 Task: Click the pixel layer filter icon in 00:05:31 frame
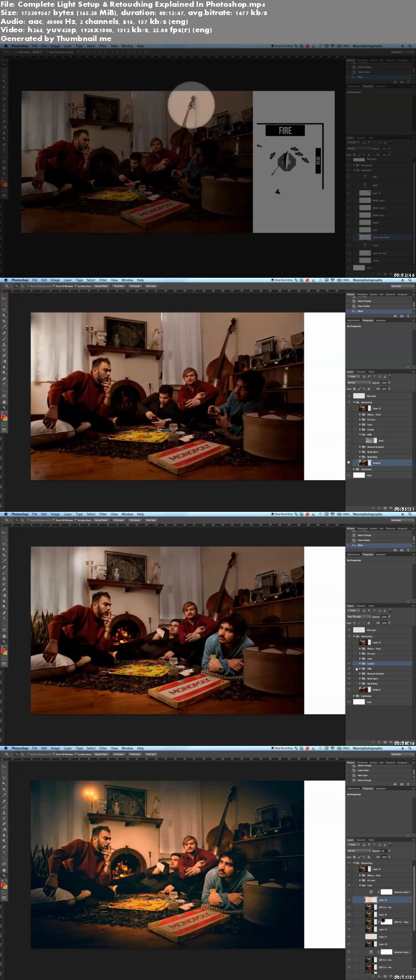point(364,377)
